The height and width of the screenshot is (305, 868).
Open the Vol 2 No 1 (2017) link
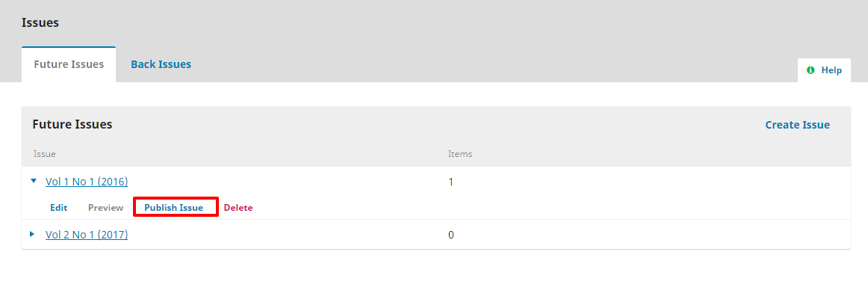tap(87, 235)
